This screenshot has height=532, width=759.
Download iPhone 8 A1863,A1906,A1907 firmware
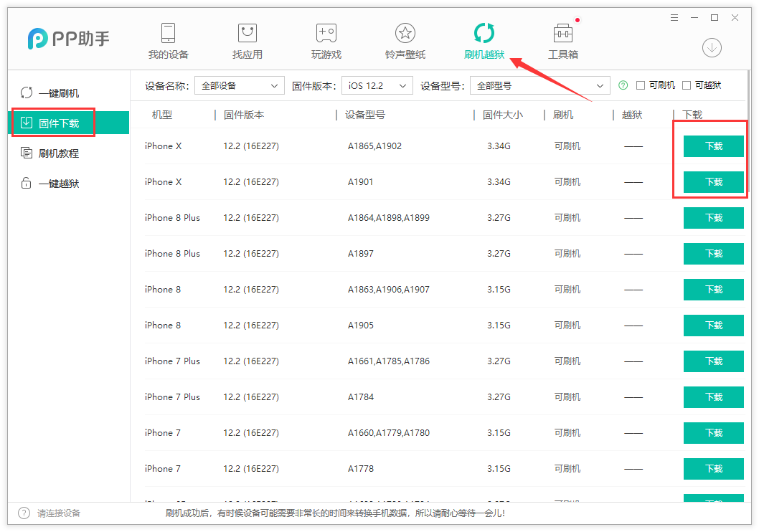click(x=714, y=289)
